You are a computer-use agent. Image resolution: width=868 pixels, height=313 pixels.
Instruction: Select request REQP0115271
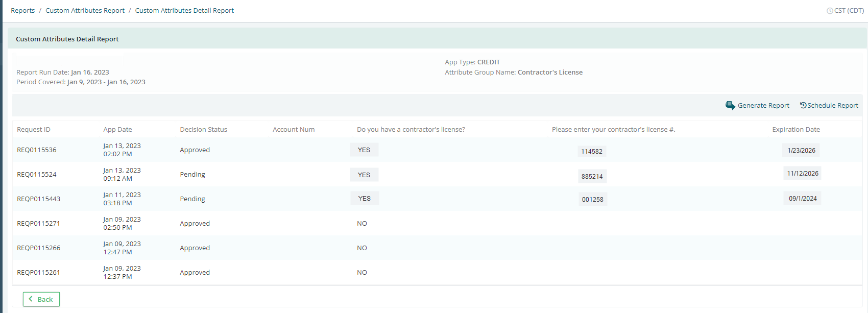click(38, 223)
